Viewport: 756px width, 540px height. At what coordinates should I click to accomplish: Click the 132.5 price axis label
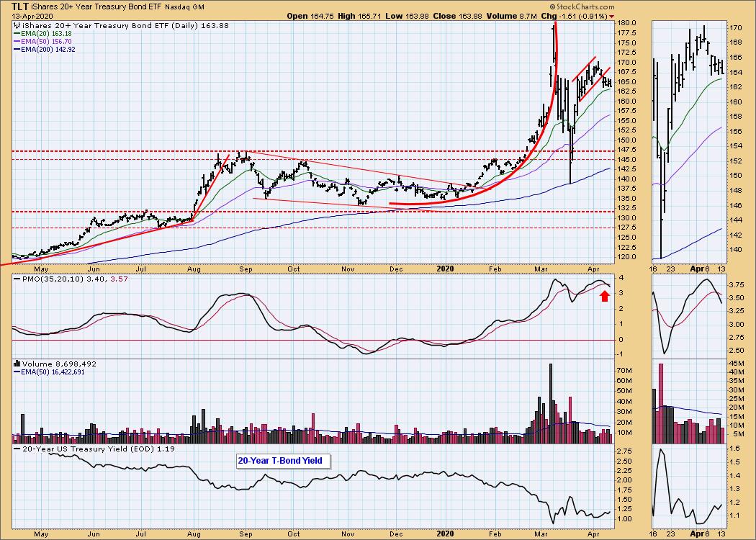click(626, 208)
